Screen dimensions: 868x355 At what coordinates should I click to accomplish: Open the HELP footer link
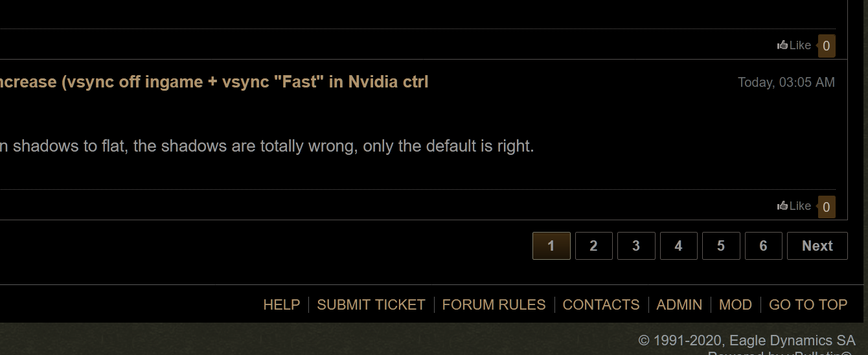point(282,304)
